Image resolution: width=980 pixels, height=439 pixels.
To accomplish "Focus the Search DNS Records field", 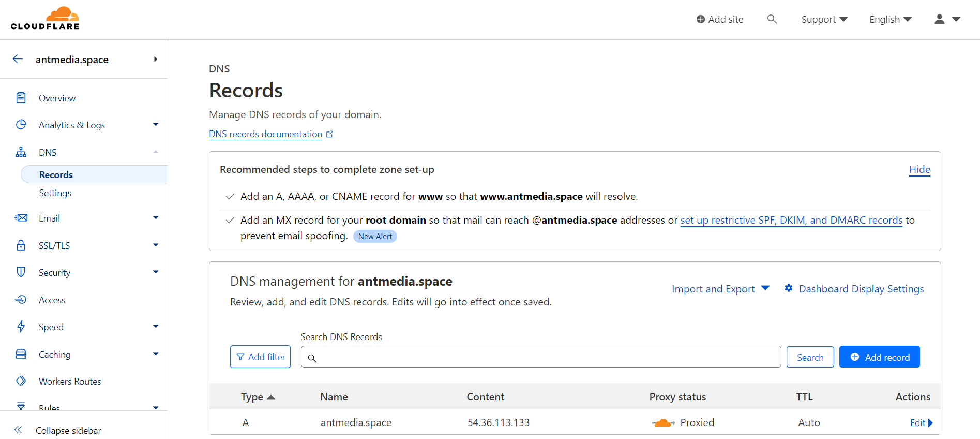I will pyautogui.click(x=541, y=357).
